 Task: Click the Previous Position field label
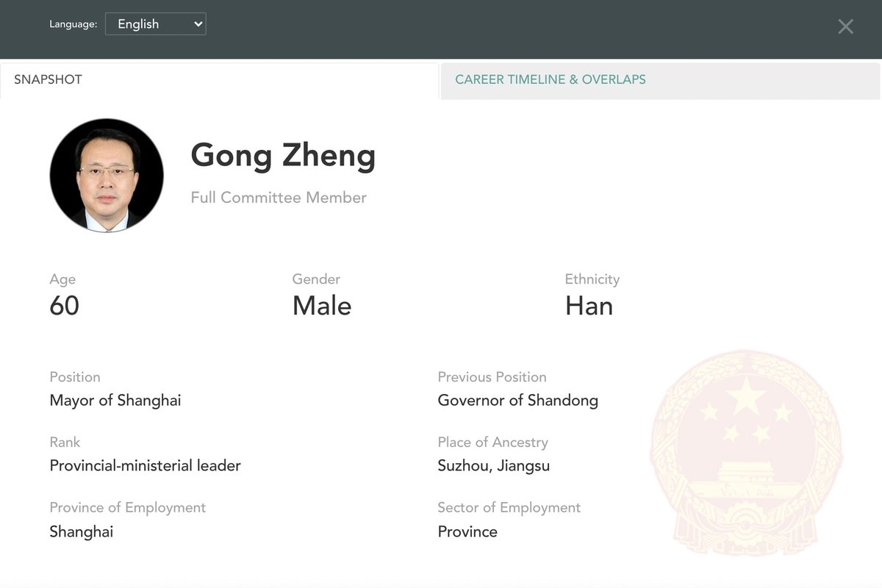point(492,377)
